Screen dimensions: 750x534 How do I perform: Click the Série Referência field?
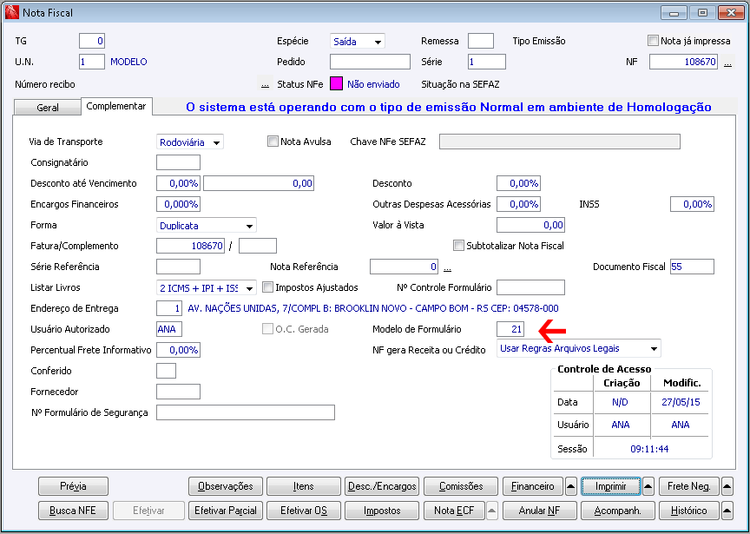(178, 267)
